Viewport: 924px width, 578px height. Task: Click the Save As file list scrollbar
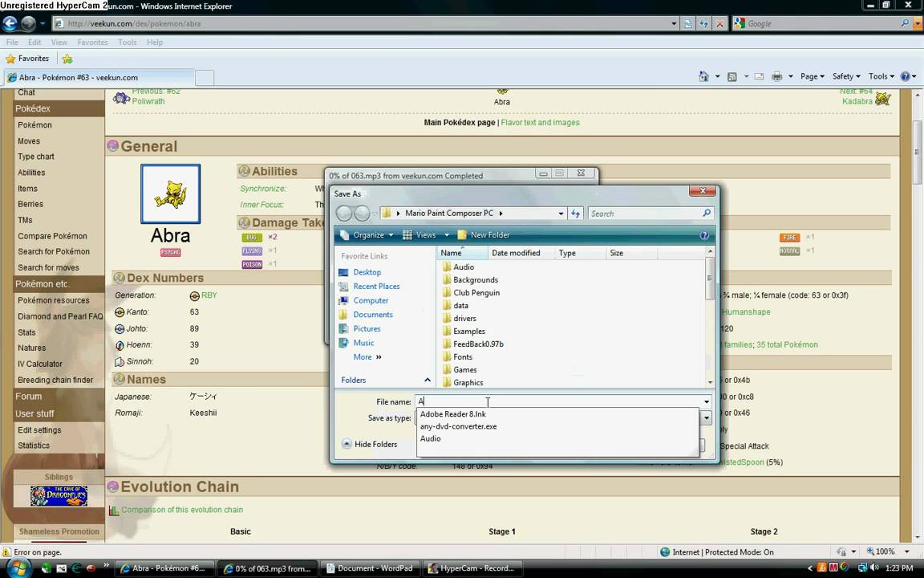click(710, 317)
